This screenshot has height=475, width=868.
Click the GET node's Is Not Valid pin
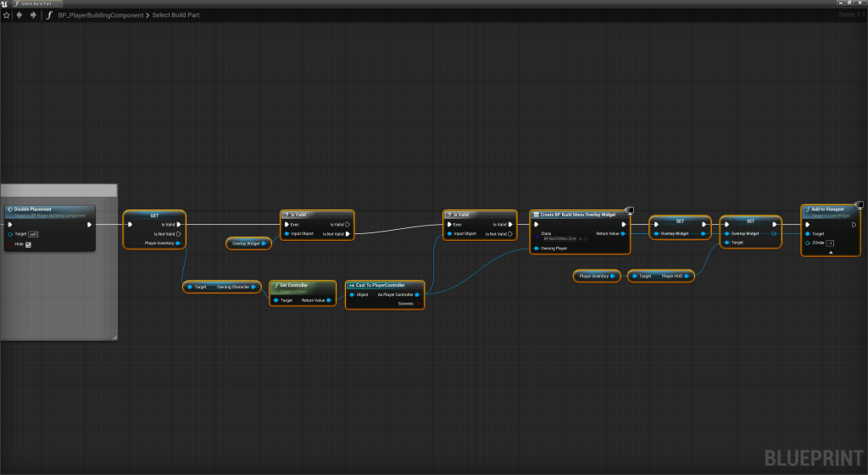pos(178,233)
